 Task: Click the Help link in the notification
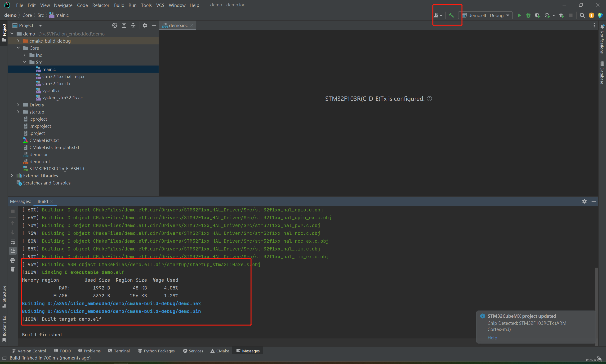click(492, 338)
